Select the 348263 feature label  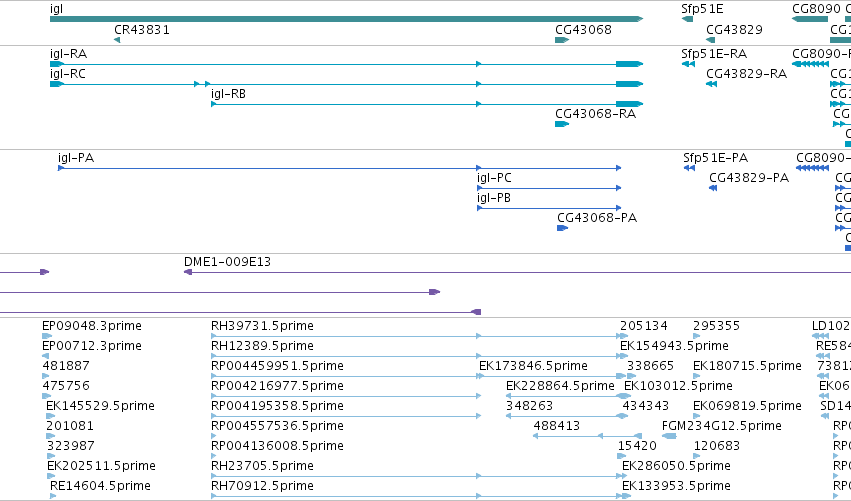point(529,406)
